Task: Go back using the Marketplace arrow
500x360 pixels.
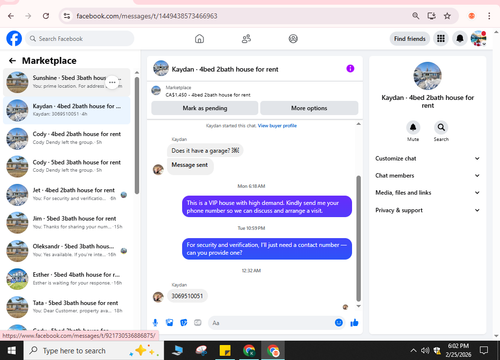Action: (12, 61)
